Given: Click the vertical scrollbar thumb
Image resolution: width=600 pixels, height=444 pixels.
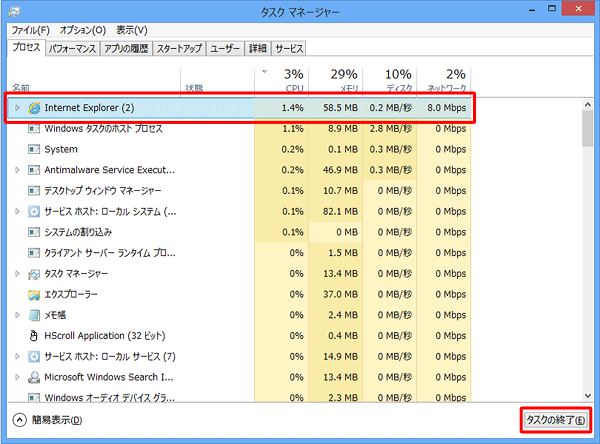Looking at the screenshot, I should coord(588,129).
